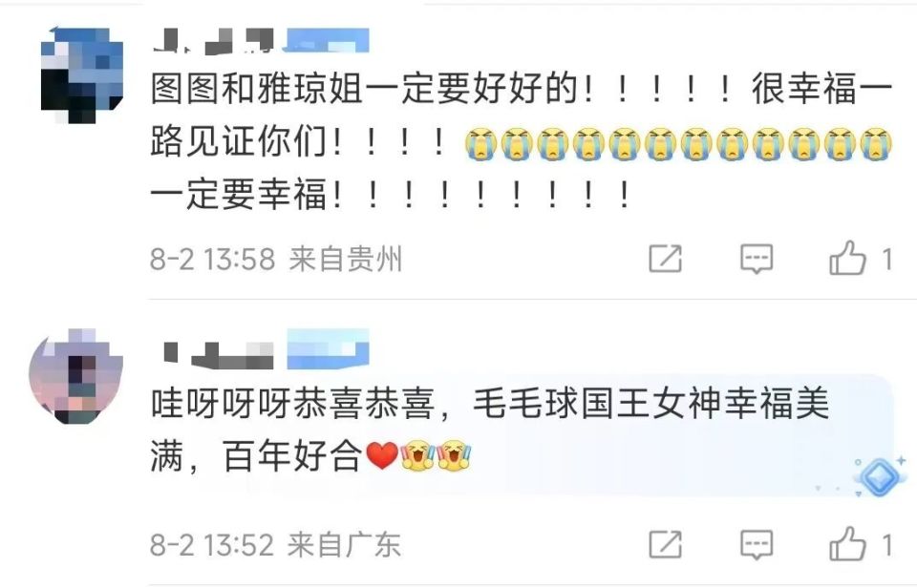Tap 来自广东 location label
The image size is (917, 588).
pyautogui.click(x=344, y=545)
